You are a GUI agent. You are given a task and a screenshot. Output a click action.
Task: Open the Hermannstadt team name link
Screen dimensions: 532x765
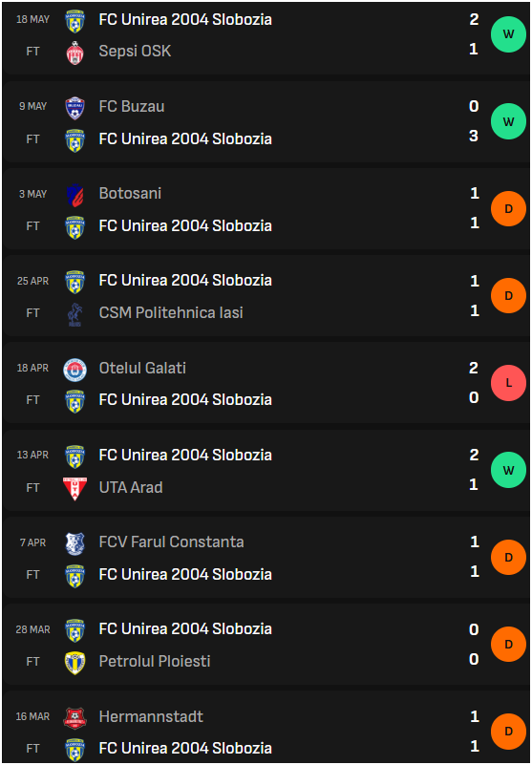[x=151, y=716]
